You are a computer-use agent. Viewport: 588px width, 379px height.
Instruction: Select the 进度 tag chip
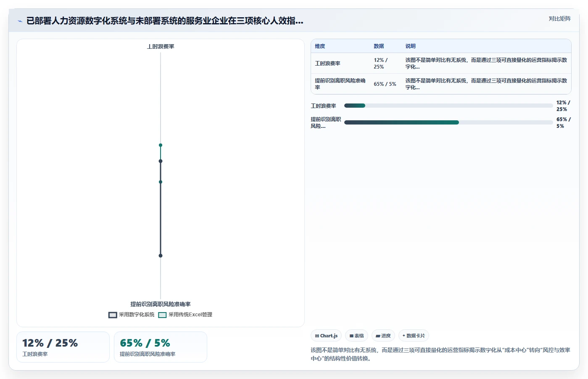coord(383,336)
